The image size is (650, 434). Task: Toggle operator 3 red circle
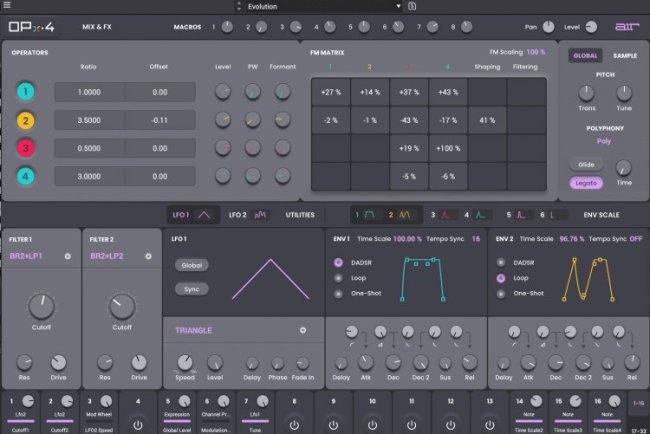tap(25, 148)
